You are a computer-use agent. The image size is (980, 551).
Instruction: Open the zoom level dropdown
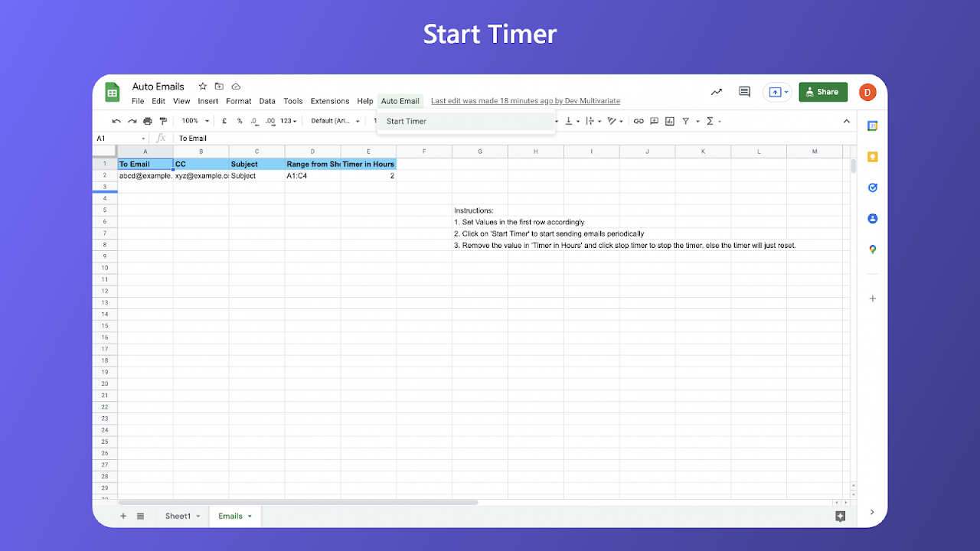[x=194, y=121]
